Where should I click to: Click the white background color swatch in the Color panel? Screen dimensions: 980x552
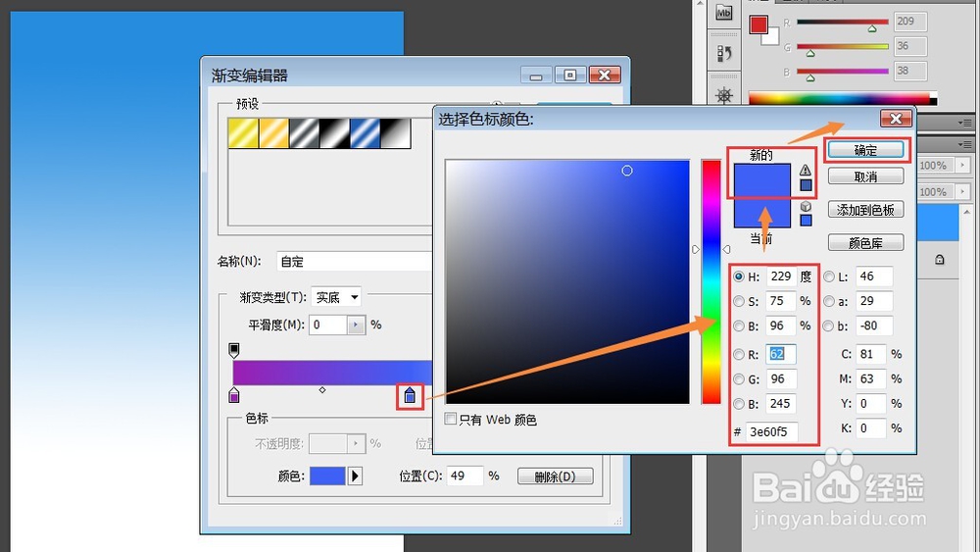pyautogui.click(x=772, y=38)
